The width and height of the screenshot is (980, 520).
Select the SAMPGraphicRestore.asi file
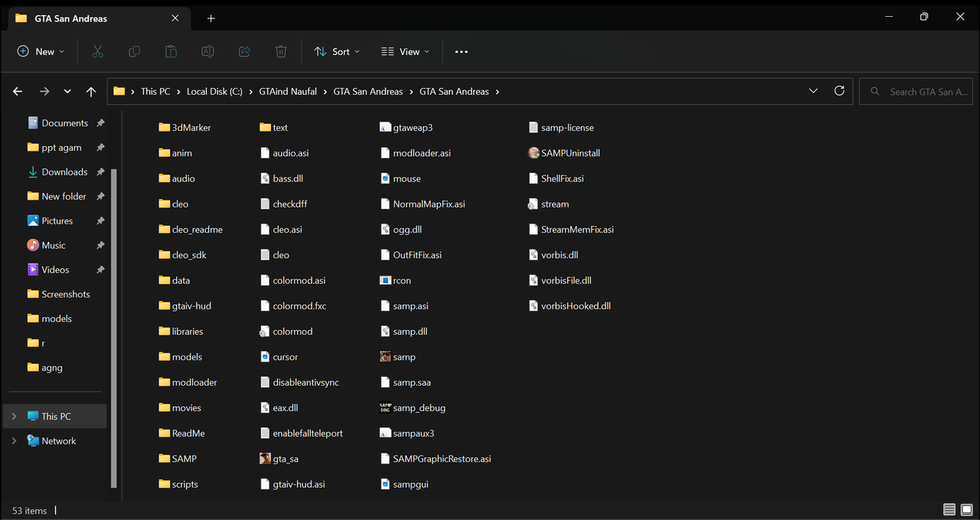436,459
